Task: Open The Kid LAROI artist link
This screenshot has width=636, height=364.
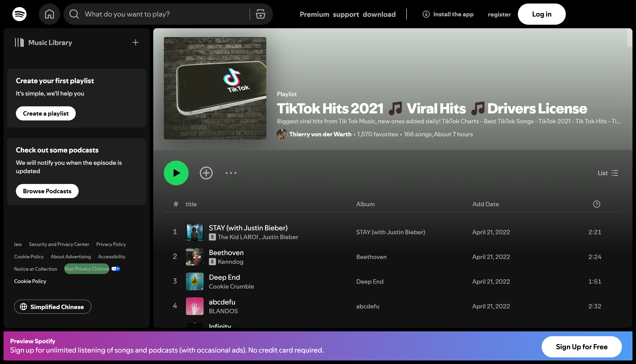Action: point(238,237)
